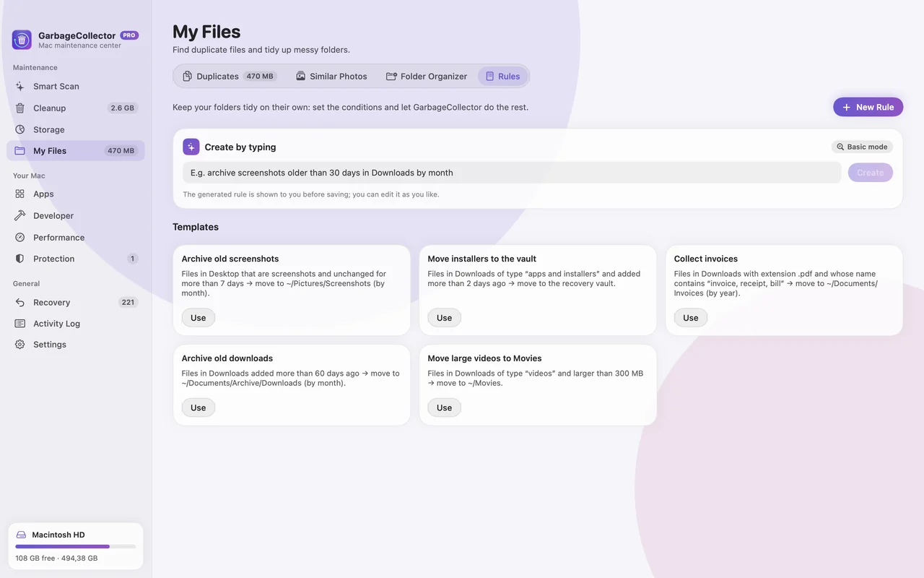Focus the rule description text field

(x=512, y=173)
